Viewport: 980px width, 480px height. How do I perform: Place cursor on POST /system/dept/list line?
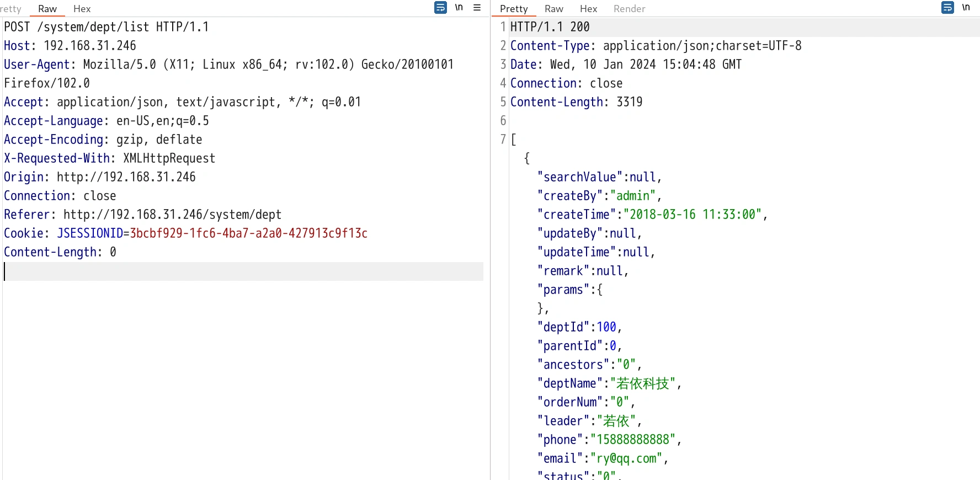point(106,27)
